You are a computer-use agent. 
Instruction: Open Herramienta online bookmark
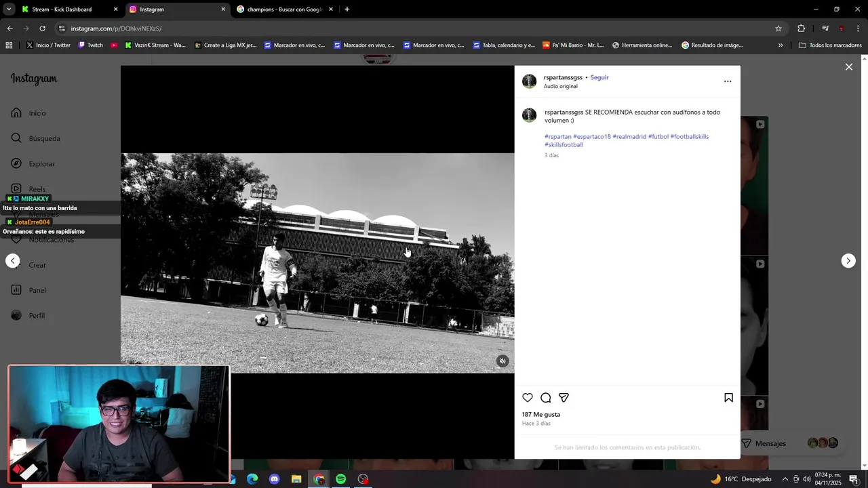(x=642, y=45)
